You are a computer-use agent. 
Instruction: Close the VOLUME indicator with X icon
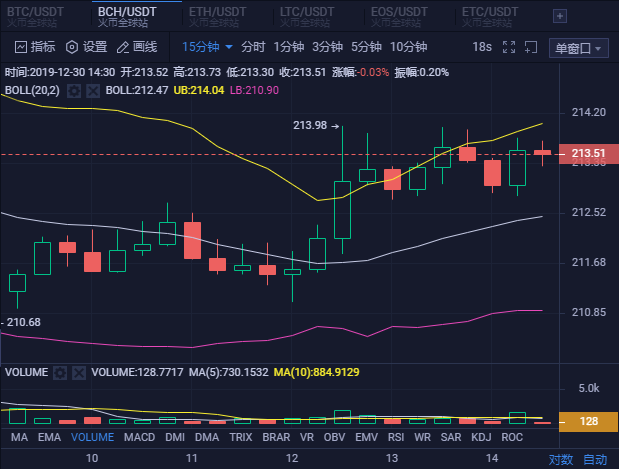[79, 373]
